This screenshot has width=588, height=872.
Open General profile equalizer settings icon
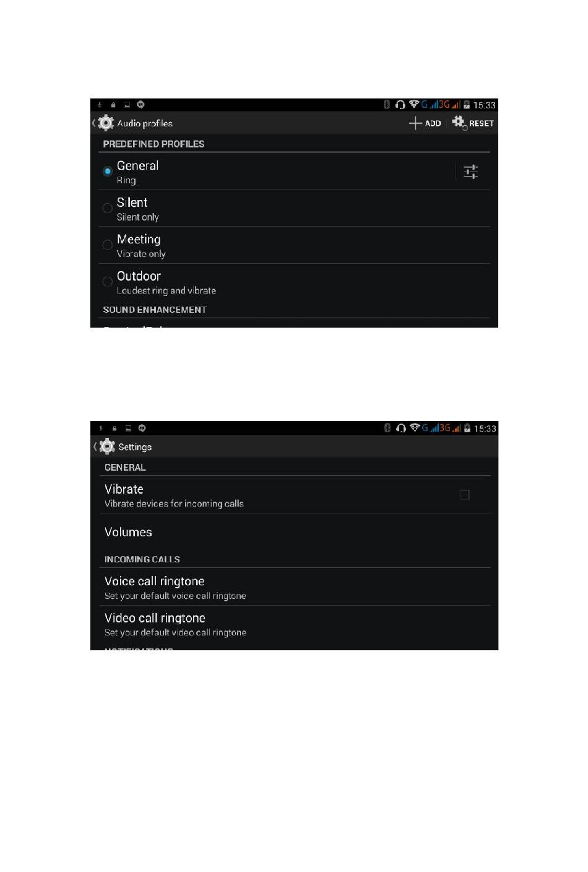(471, 172)
